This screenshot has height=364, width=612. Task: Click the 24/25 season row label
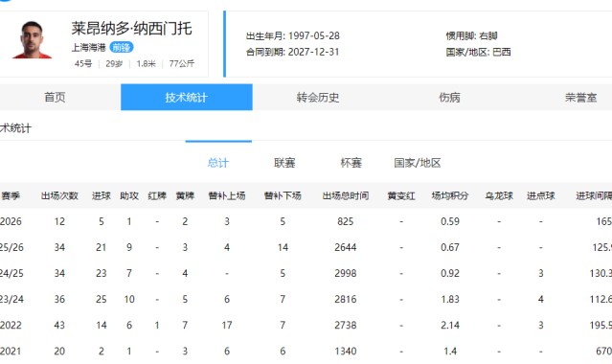[x=11, y=273]
